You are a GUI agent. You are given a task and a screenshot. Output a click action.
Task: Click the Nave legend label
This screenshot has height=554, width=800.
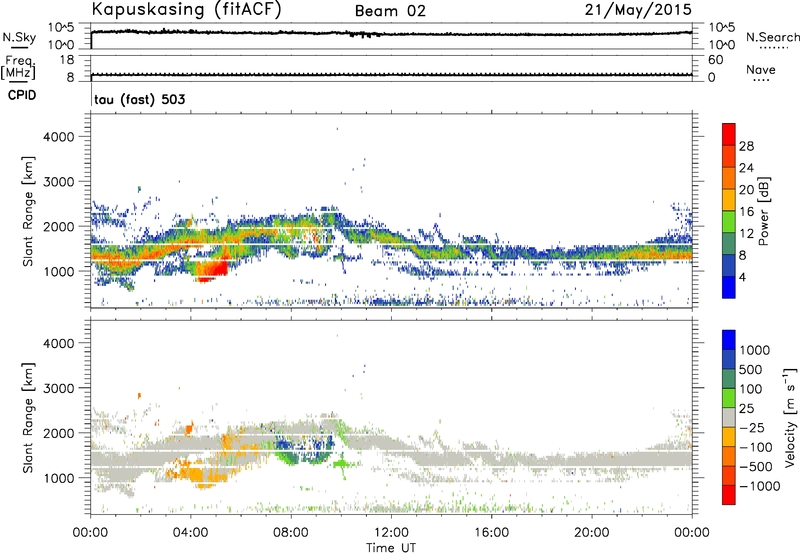[761, 70]
